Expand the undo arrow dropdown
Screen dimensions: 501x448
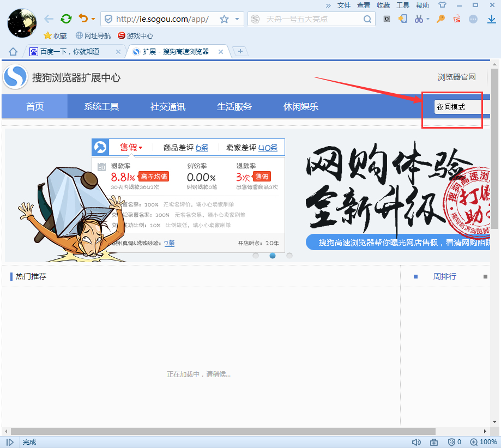coord(93,19)
